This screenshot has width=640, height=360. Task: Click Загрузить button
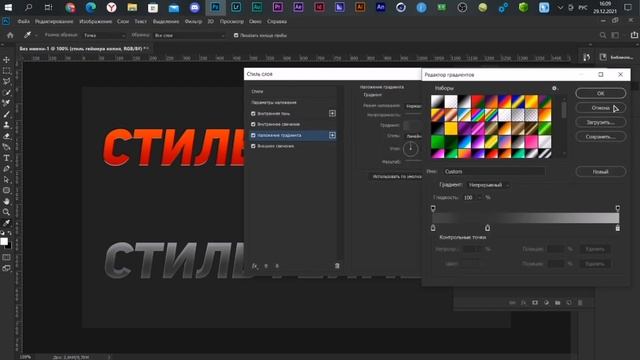600,122
